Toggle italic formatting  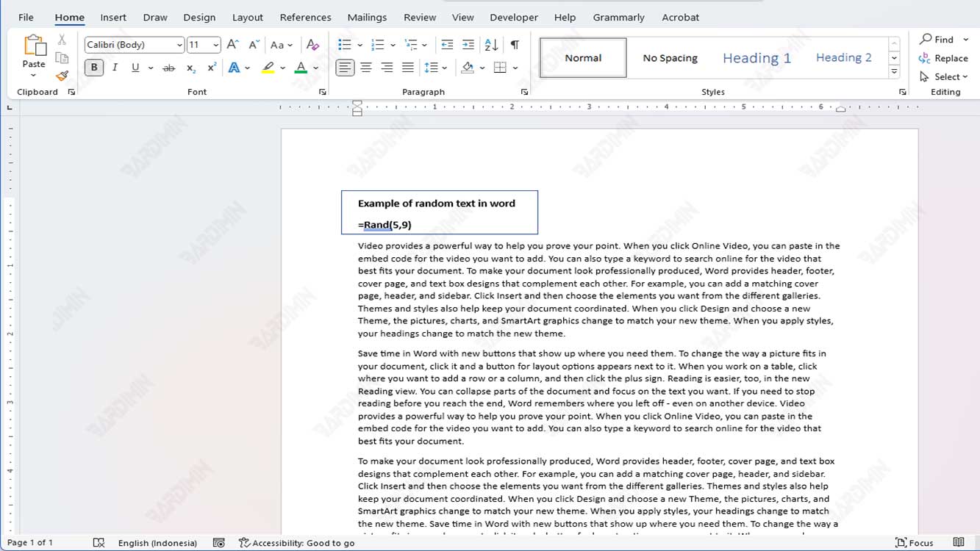click(x=115, y=68)
